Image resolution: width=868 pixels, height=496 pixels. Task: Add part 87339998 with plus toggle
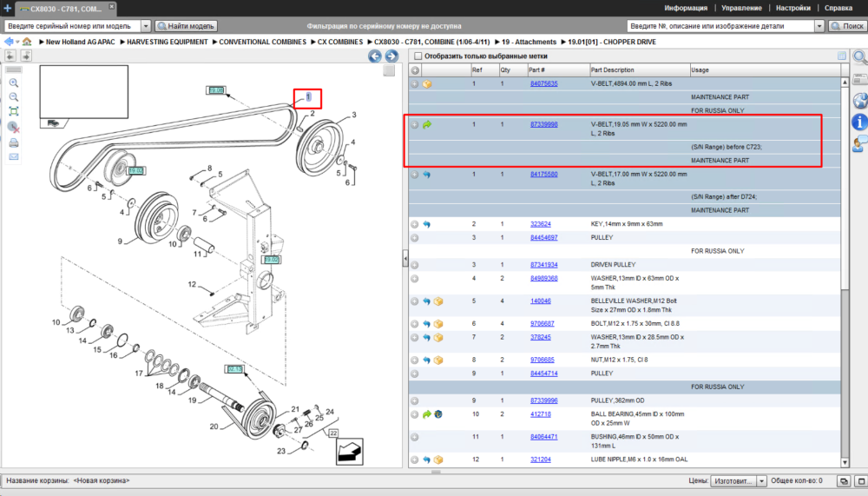pyautogui.click(x=415, y=125)
